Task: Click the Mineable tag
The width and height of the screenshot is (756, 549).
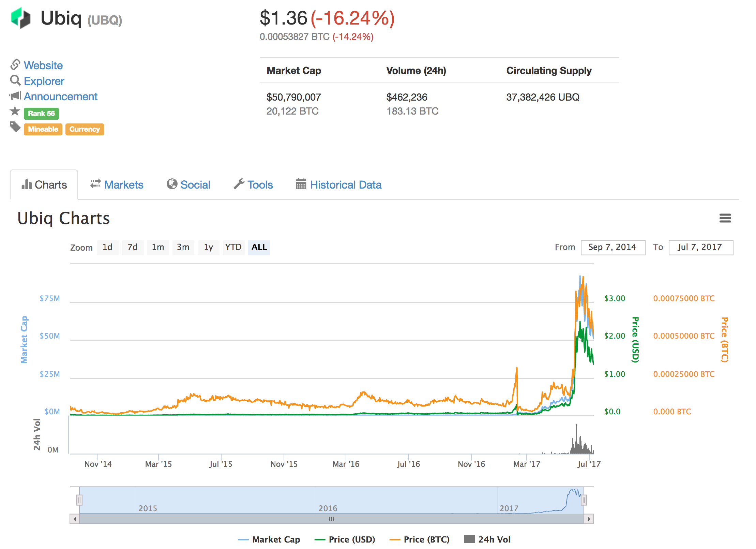Action: point(43,129)
